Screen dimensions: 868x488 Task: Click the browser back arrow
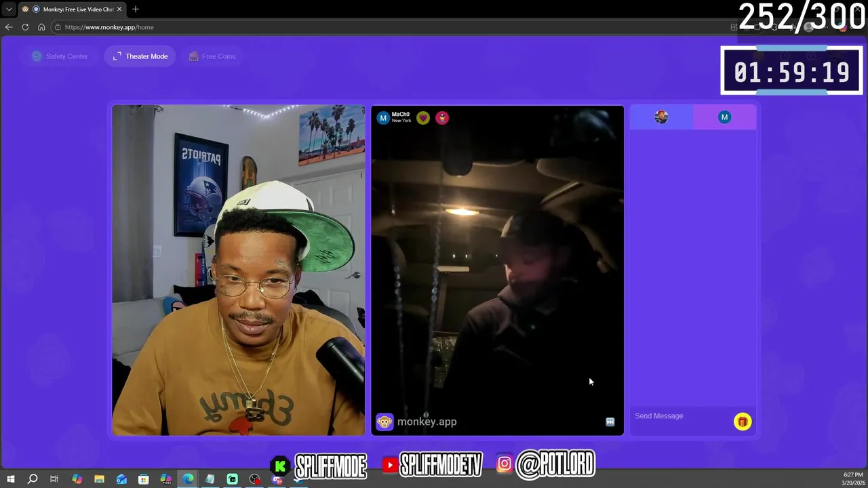click(9, 27)
